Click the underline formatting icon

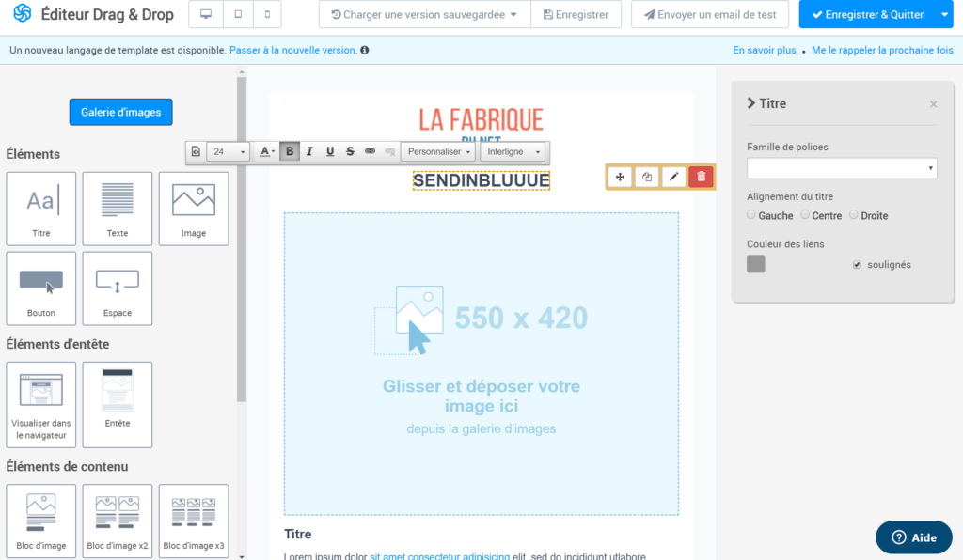(x=330, y=151)
